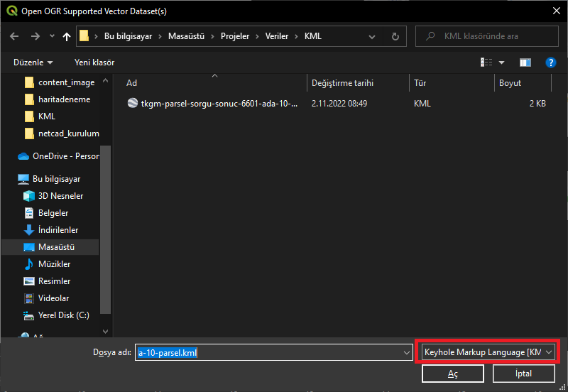Expand chevron after Projeler in breadcrumb

point(257,37)
